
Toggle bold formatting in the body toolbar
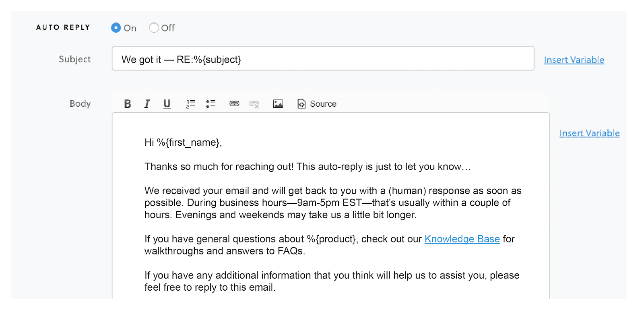point(127,104)
